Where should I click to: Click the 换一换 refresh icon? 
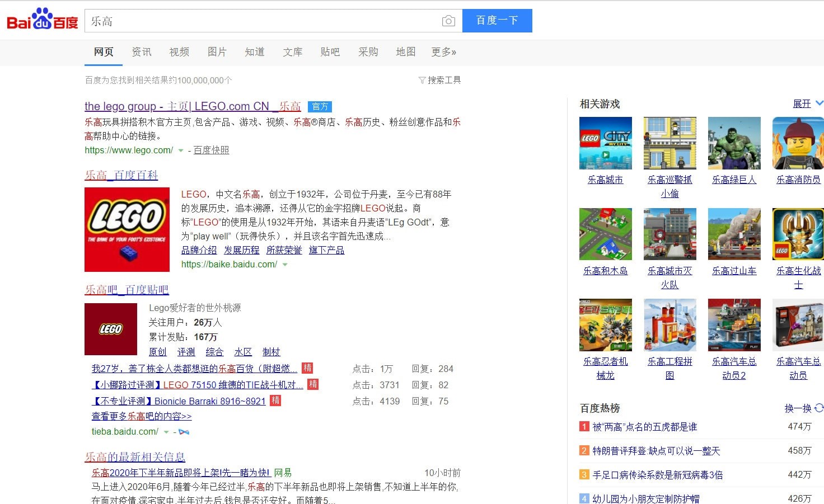click(x=819, y=408)
